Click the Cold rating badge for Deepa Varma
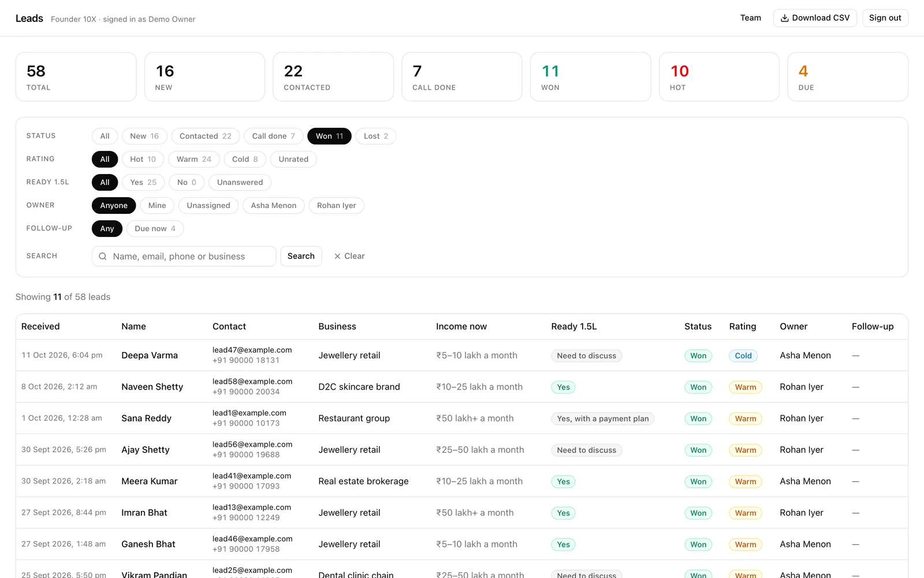Viewport: 924px width, 578px height. (x=743, y=355)
